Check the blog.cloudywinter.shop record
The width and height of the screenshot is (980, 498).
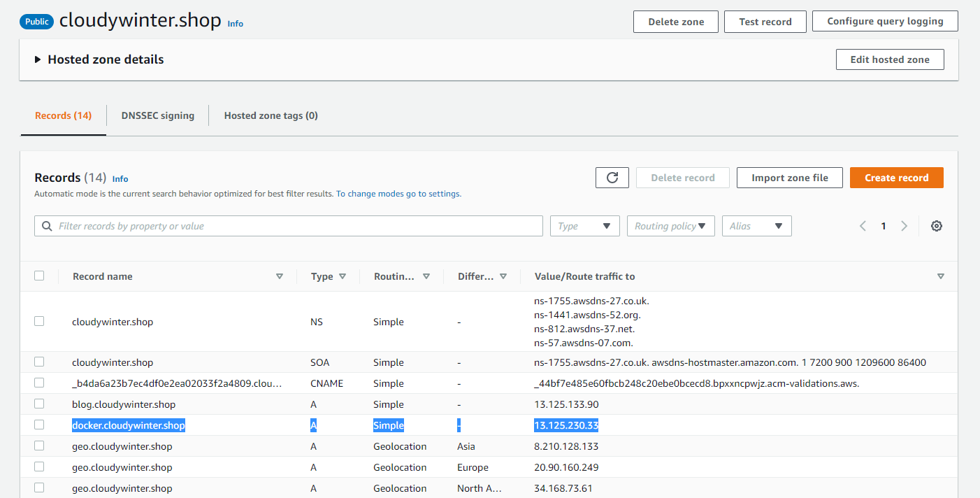(39, 404)
